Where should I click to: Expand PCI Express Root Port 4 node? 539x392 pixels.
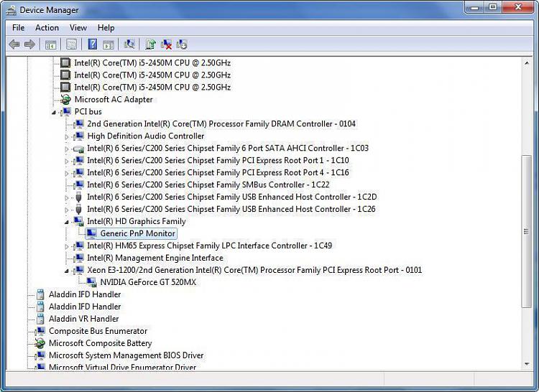(67, 173)
